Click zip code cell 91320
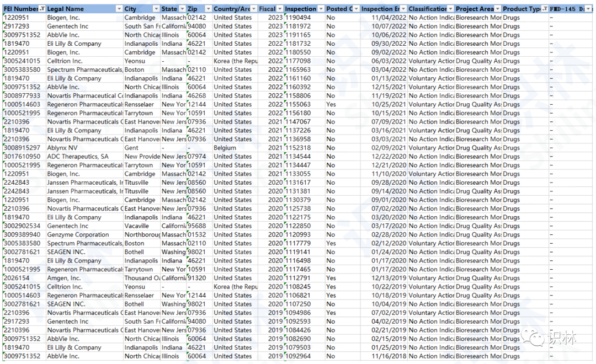The image size is (596, 364). 200,278
